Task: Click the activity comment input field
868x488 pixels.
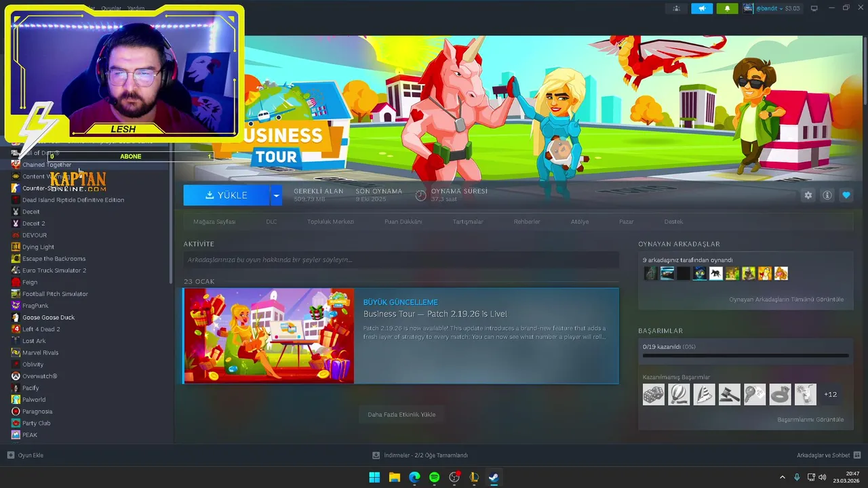Action: 401,260
